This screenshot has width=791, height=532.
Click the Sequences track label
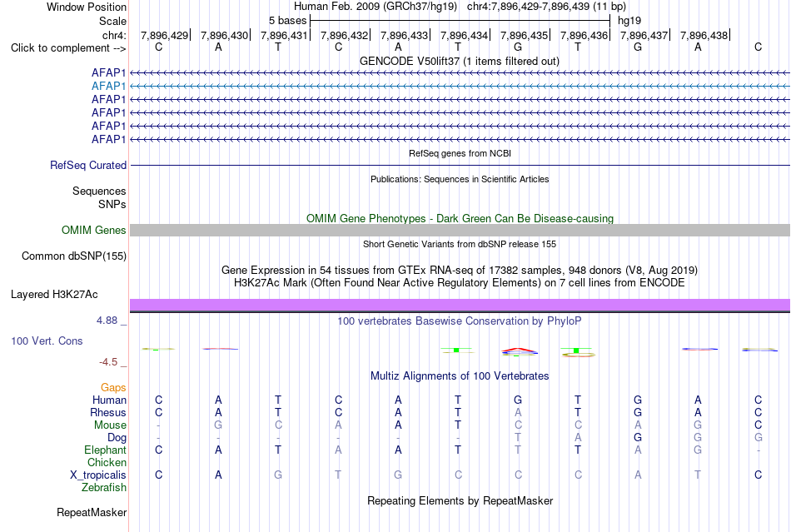pyautogui.click(x=99, y=191)
